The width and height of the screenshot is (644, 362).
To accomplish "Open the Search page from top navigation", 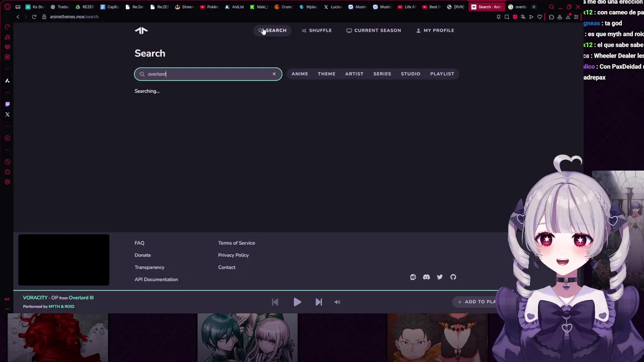I will (273, 30).
